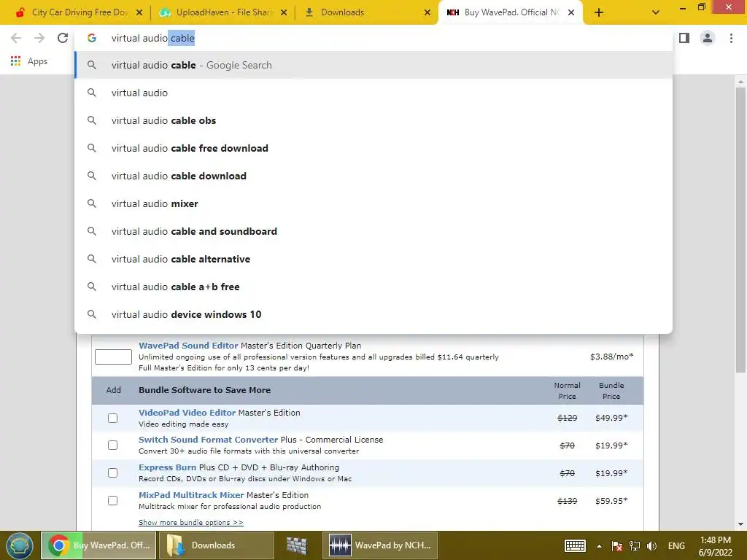Pick 'virtual audio cable obs' suggestion

click(x=373, y=120)
